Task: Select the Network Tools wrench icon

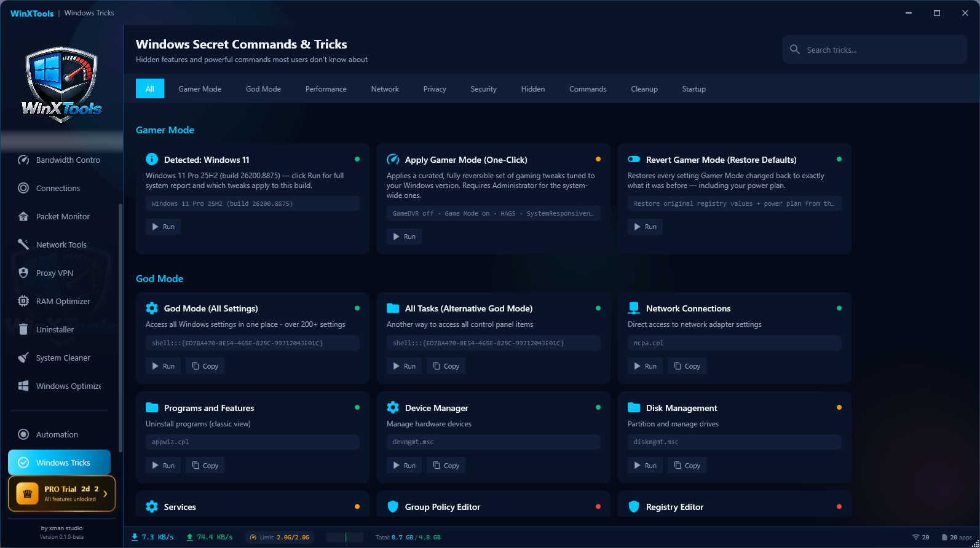Action: (23, 245)
